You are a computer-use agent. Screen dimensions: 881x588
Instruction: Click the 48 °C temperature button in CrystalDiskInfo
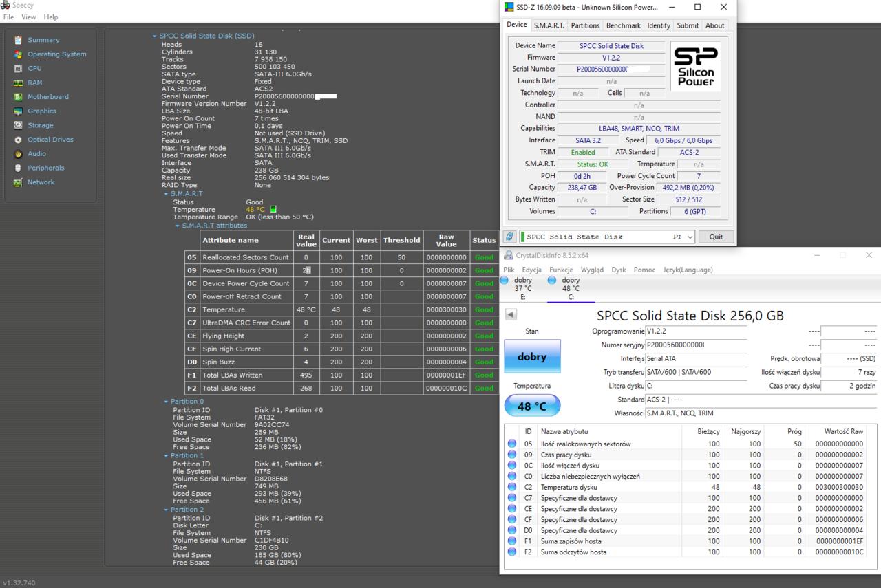point(532,406)
